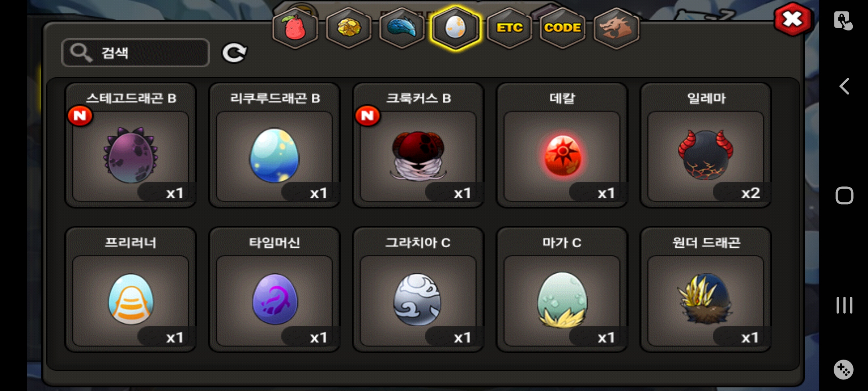Focus the 검색 search field
868x391 pixels.
pyautogui.click(x=136, y=53)
